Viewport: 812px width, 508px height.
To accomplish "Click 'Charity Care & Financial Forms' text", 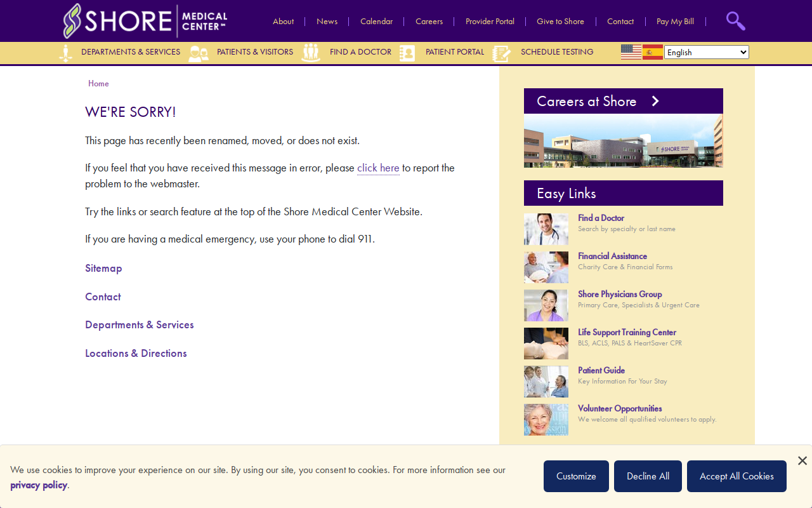I will pos(625,267).
